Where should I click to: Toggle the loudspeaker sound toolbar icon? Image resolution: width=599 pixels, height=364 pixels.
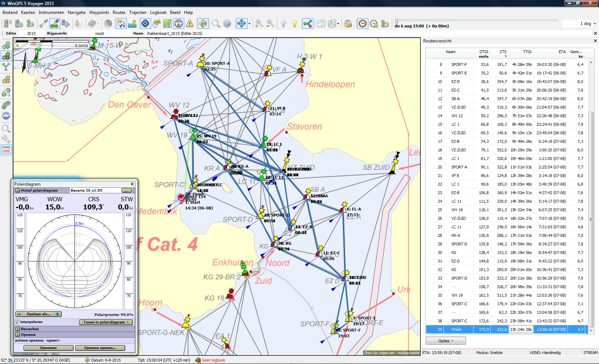203,24
